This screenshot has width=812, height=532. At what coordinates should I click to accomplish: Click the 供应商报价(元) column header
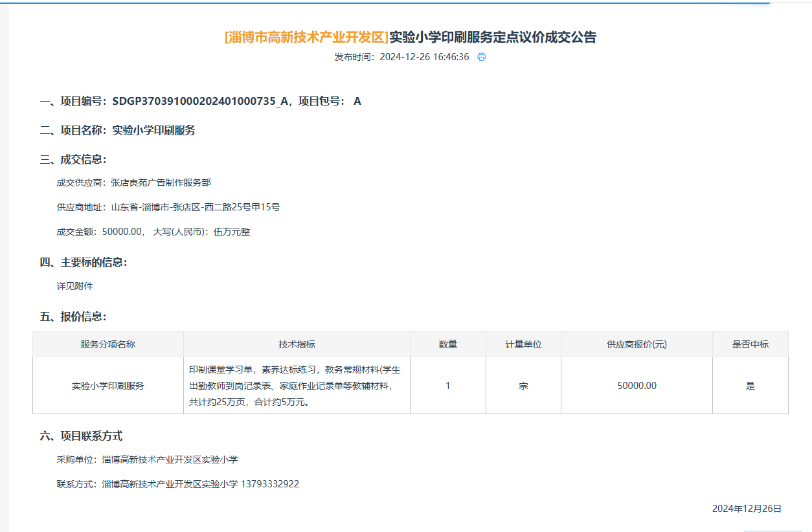(x=637, y=344)
